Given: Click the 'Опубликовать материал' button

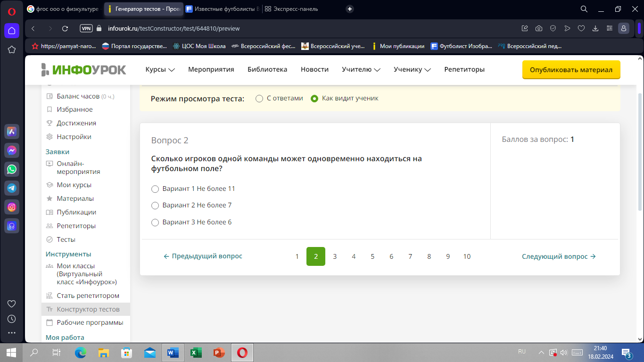Looking at the screenshot, I should coord(571,70).
